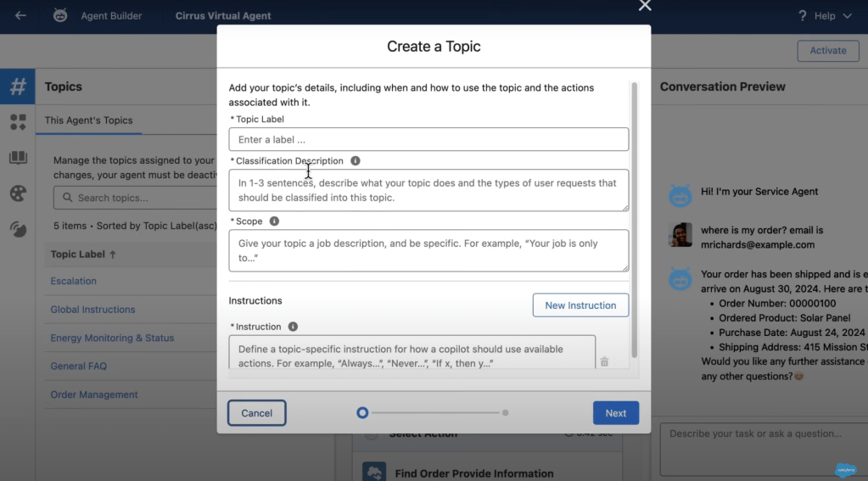Click the first step progress indicator dot

362,413
